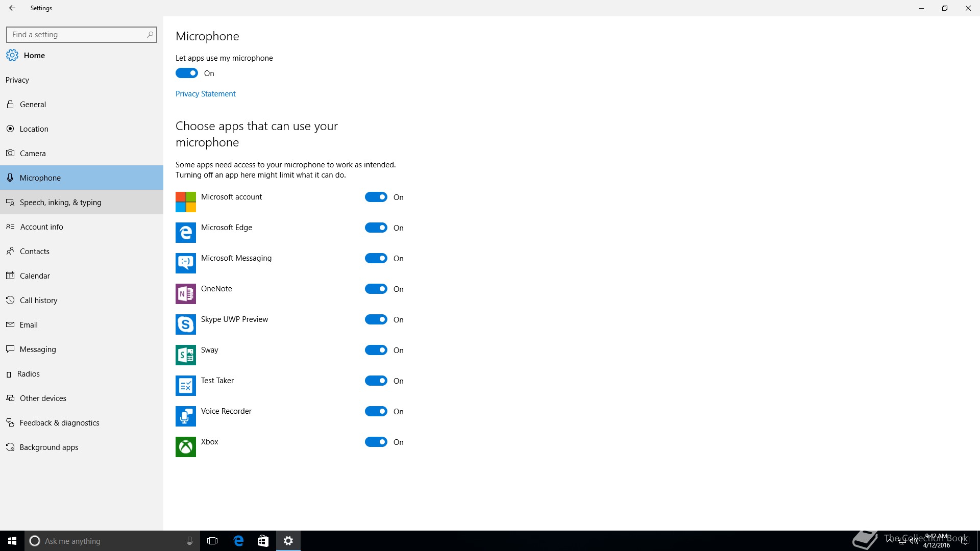Viewport: 980px width, 551px height.
Task: Click the Settings gear on taskbar
Action: point(288,541)
